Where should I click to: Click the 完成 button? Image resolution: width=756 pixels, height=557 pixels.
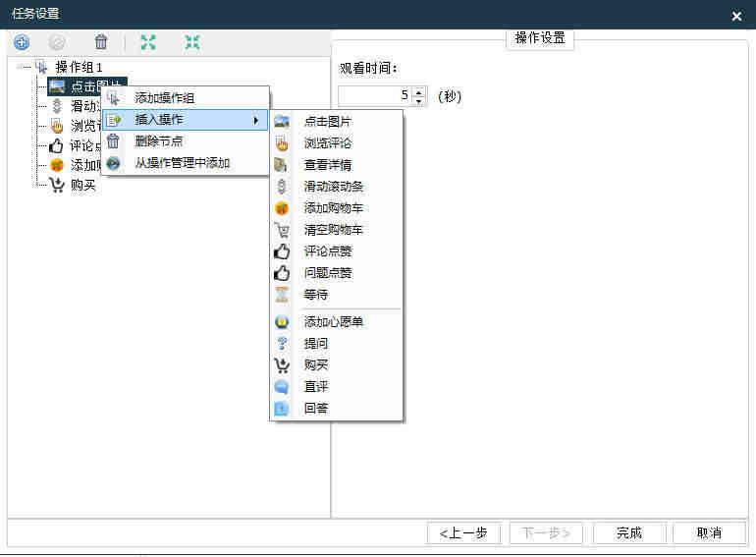[x=629, y=532]
